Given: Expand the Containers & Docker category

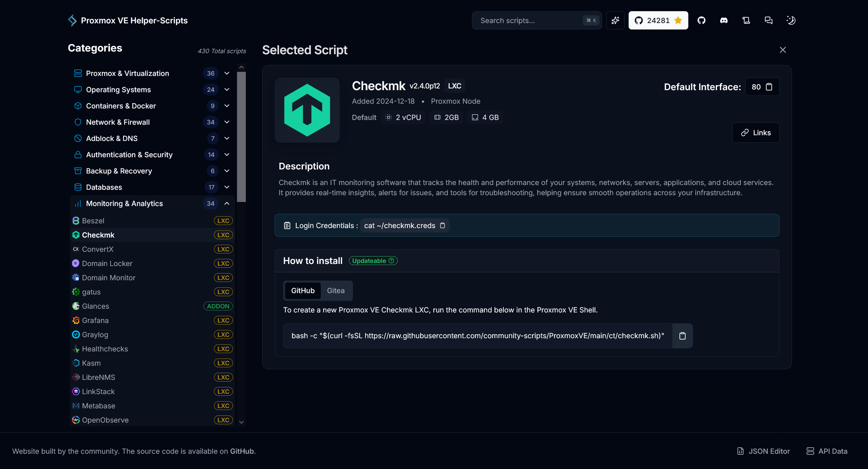Looking at the screenshot, I should (152, 106).
